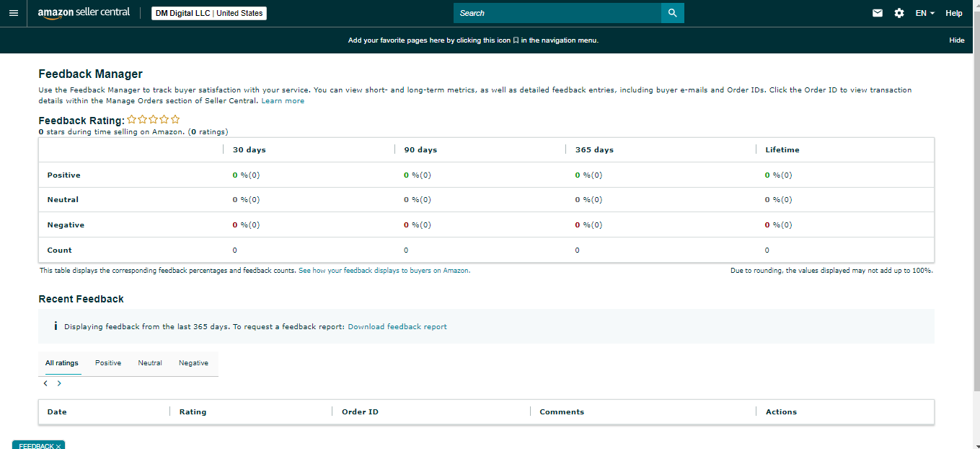The width and height of the screenshot is (980, 449).
Task: Open the mail messages icon
Action: pyautogui.click(x=878, y=13)
